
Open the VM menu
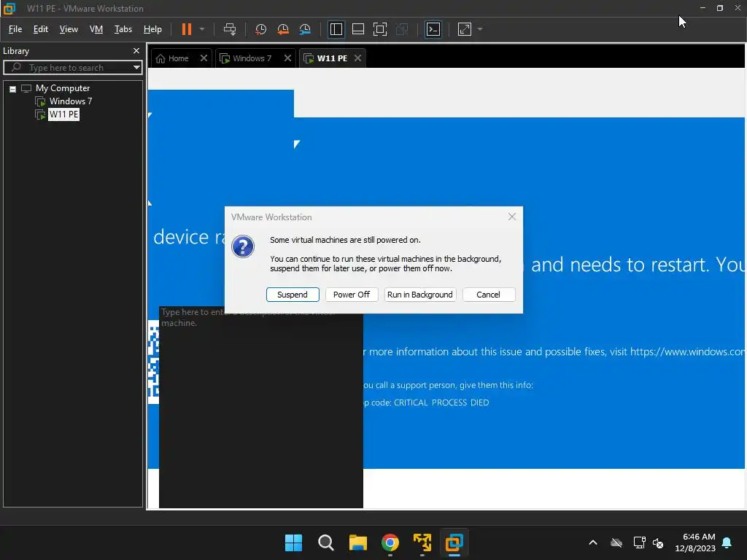click(x=96, y=29)
